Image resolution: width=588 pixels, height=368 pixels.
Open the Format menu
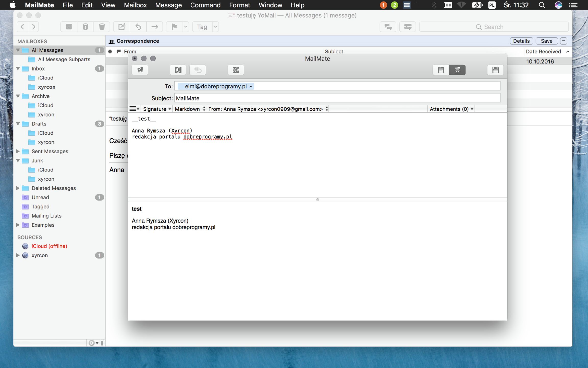(239, 5)
